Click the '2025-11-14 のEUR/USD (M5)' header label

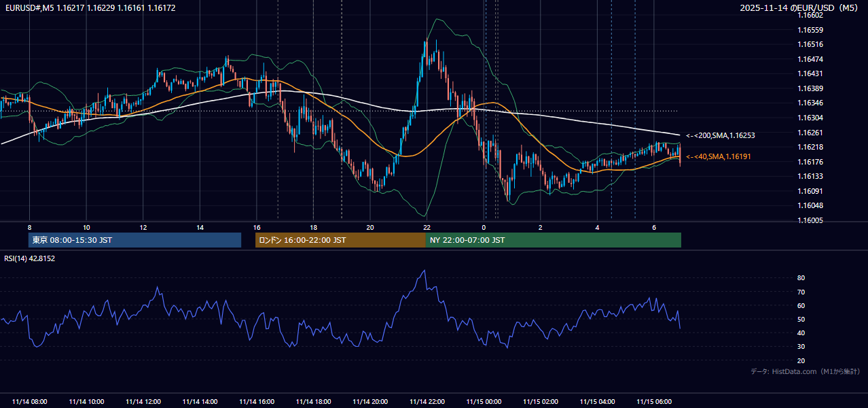click(x=799, y=8)
